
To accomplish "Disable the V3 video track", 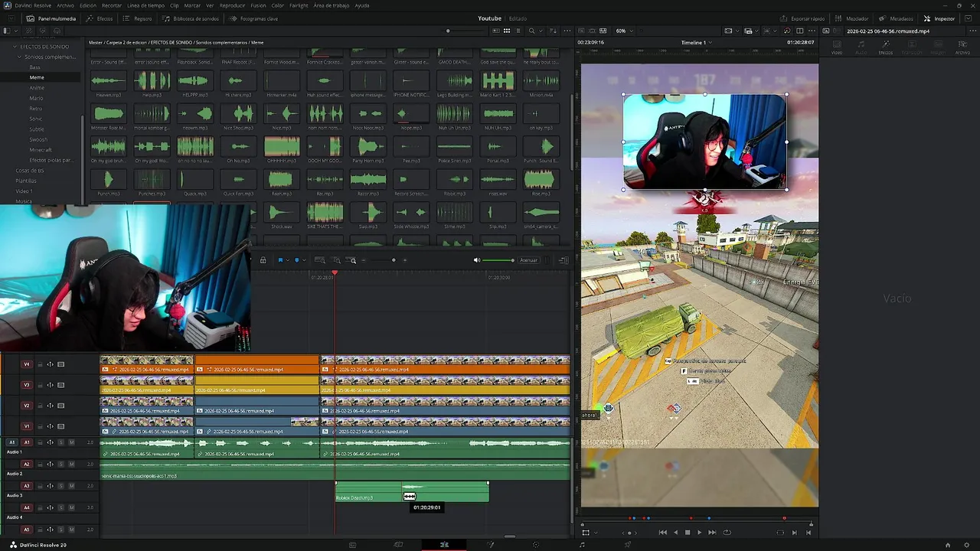I will 60,385.
